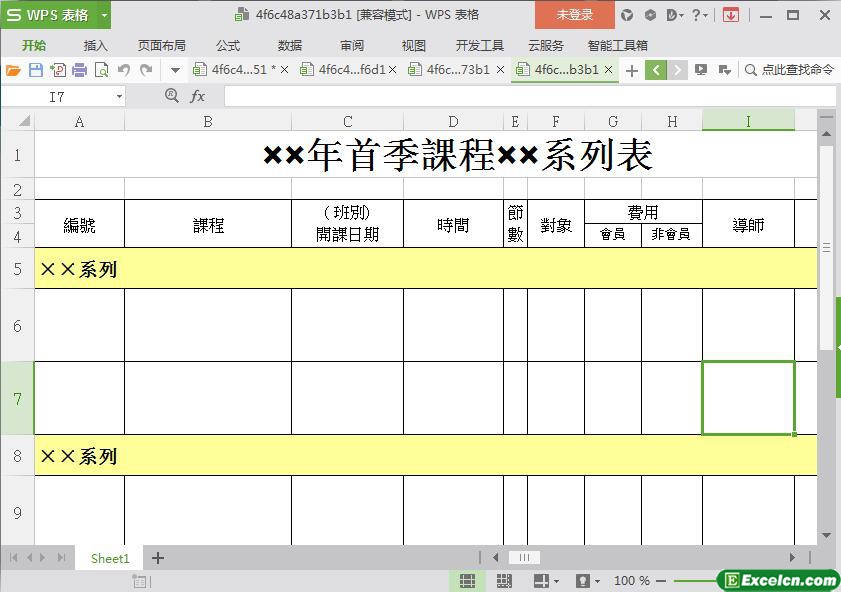Click the 未登录 login button

[574, 15]
